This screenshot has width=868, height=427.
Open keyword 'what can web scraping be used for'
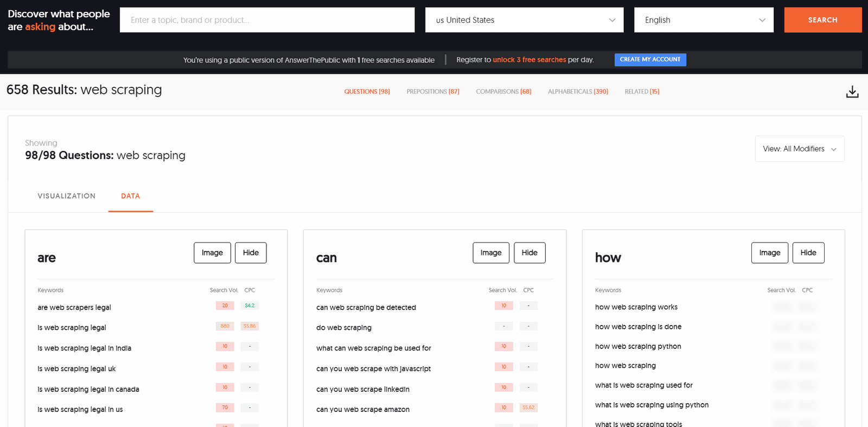pyautogui.click(x=374, y=348)
